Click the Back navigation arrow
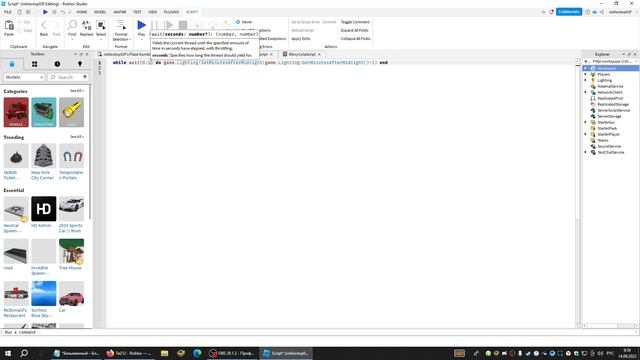 44,25
